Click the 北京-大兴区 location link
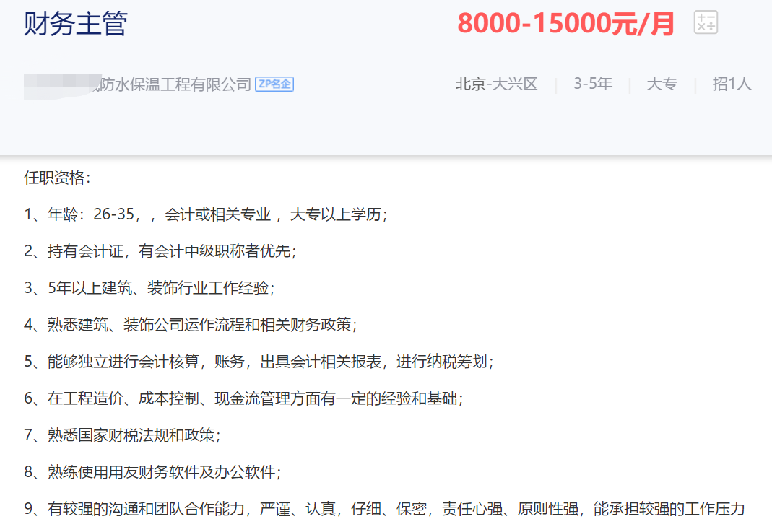Screen dimensions: 772x532 click(496, 84)
